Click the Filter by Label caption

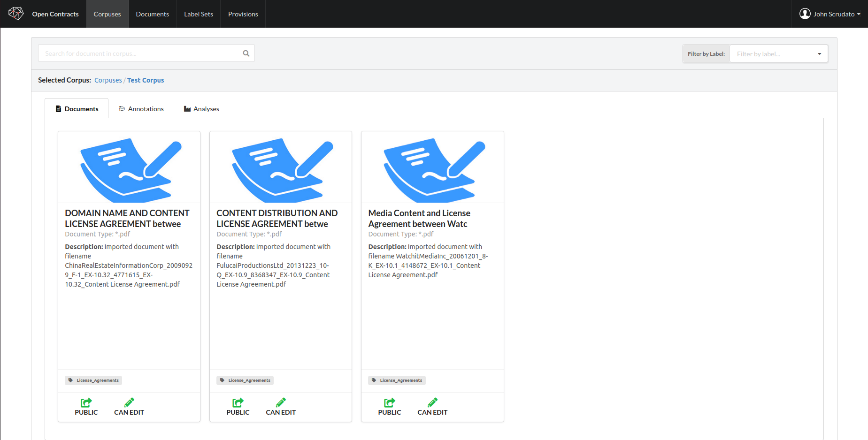(706, 54)
